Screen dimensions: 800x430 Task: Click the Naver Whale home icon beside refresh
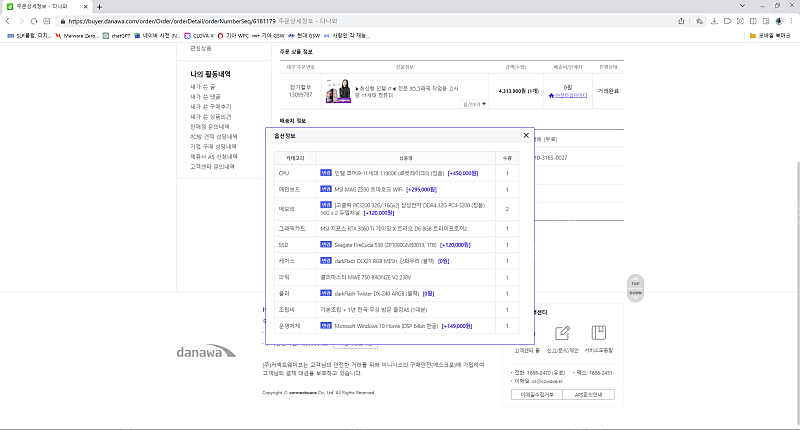pyautogui.click(x=47, y=21)
